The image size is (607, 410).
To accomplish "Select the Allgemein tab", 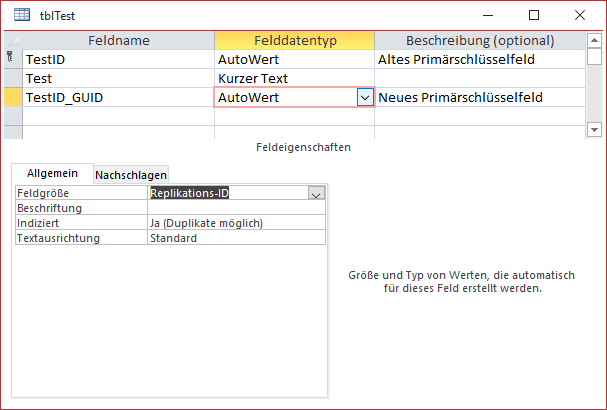I will point(52,173).
